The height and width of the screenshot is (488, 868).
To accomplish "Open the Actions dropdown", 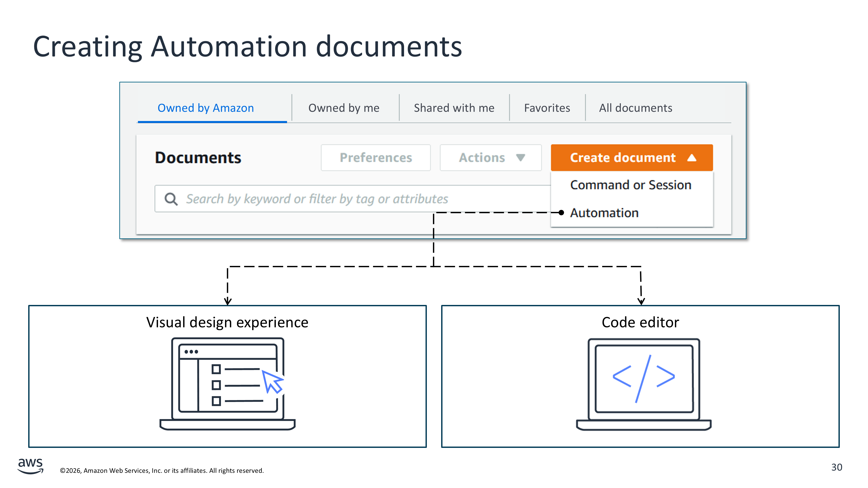I will point(490,158).
